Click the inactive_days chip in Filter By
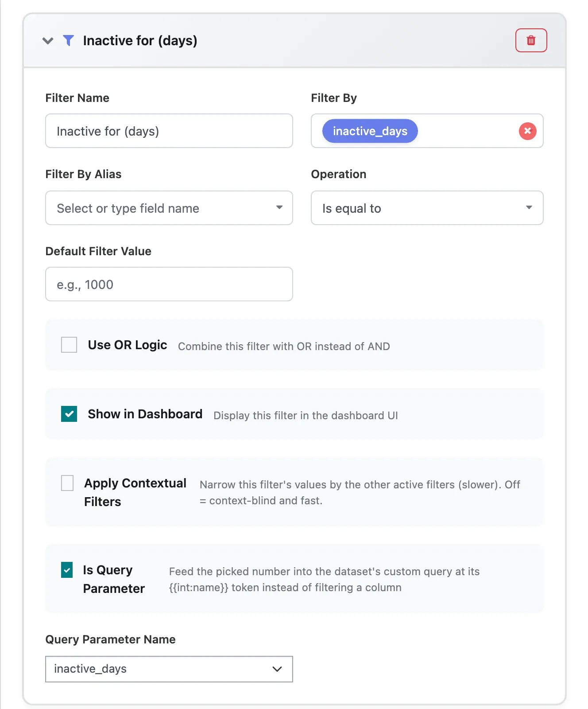Screen dimensions: 588x709 click(370, 131)
